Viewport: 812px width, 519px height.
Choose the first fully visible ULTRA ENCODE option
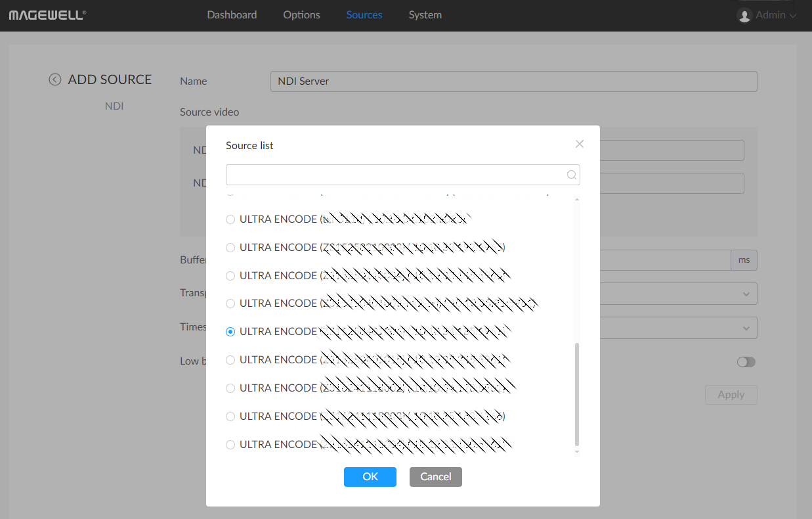point(230,219)
